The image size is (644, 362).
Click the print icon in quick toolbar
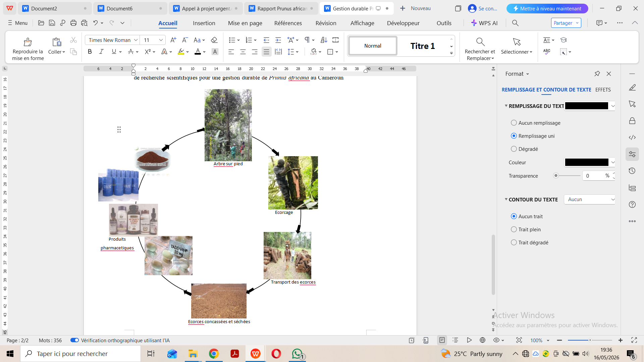pyautogui.click(x=73, y=23)
